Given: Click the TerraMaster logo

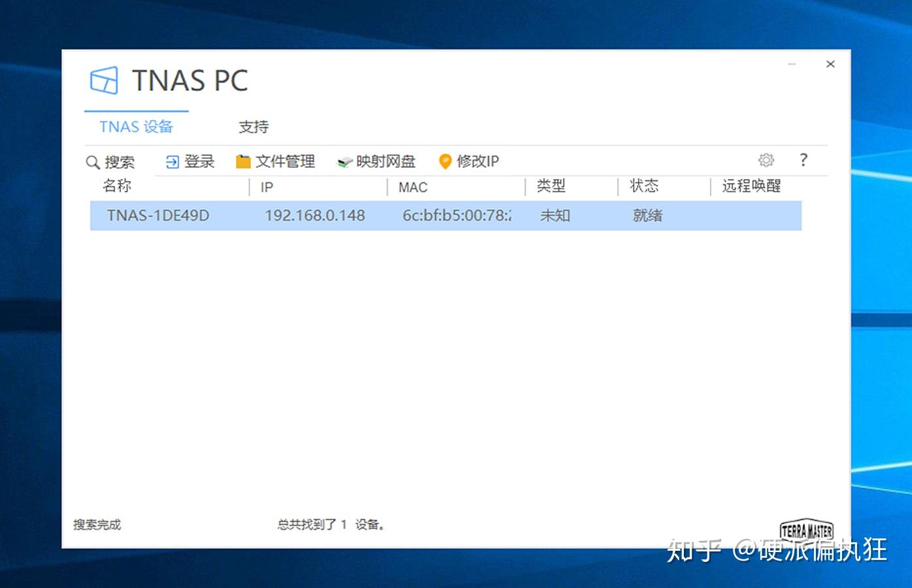Looking at the screenshot, I should tap(807, 531).
